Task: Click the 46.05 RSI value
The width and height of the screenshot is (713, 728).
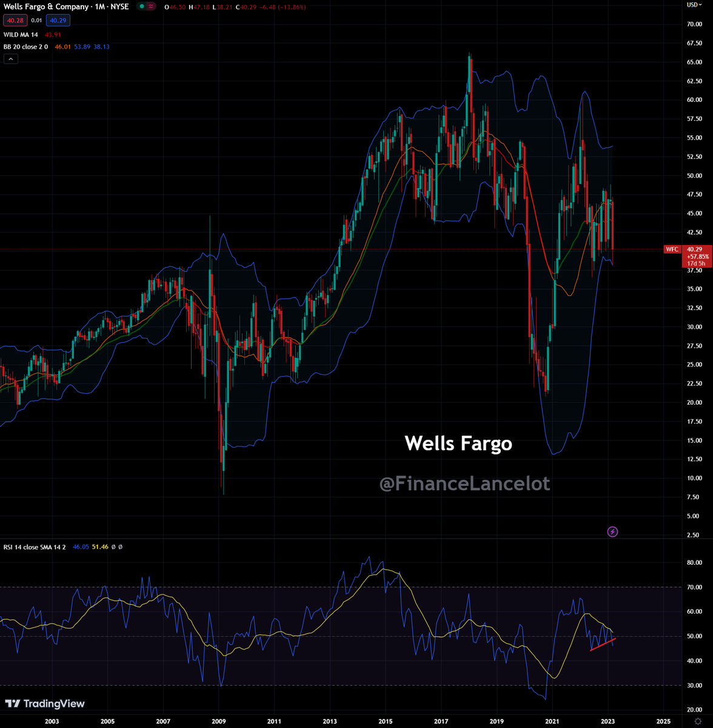Action: pyautogui.click(x=81, y=547)
